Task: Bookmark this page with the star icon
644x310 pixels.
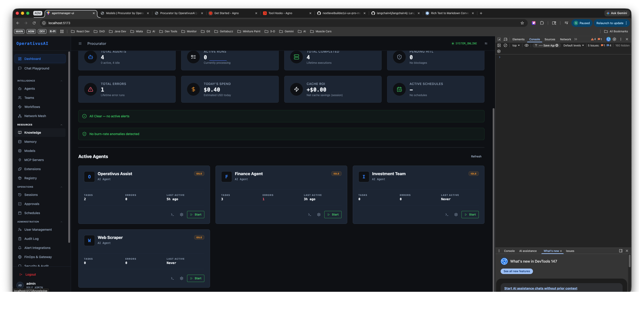Action: (522, 23)
